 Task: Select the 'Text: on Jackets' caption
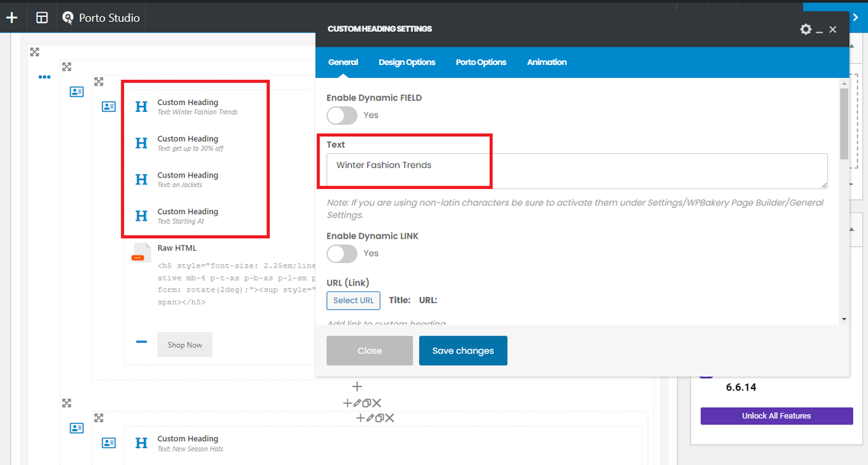tap(180, 185)
